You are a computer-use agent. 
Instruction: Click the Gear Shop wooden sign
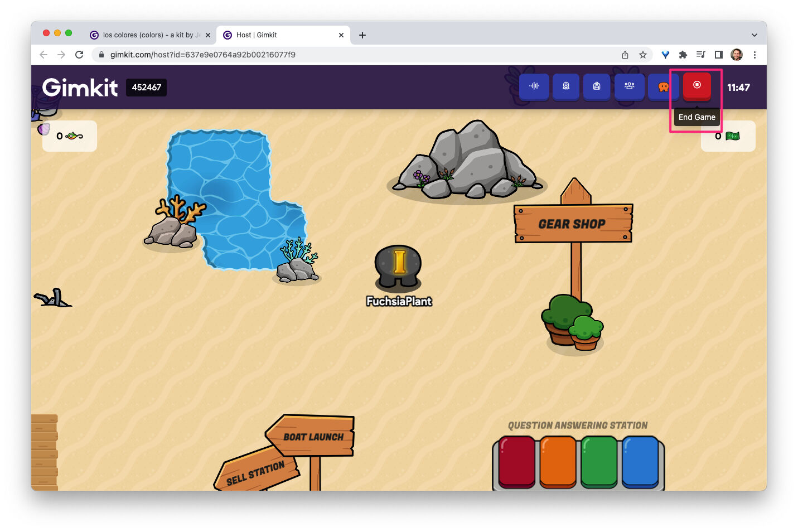coord(573,224)
